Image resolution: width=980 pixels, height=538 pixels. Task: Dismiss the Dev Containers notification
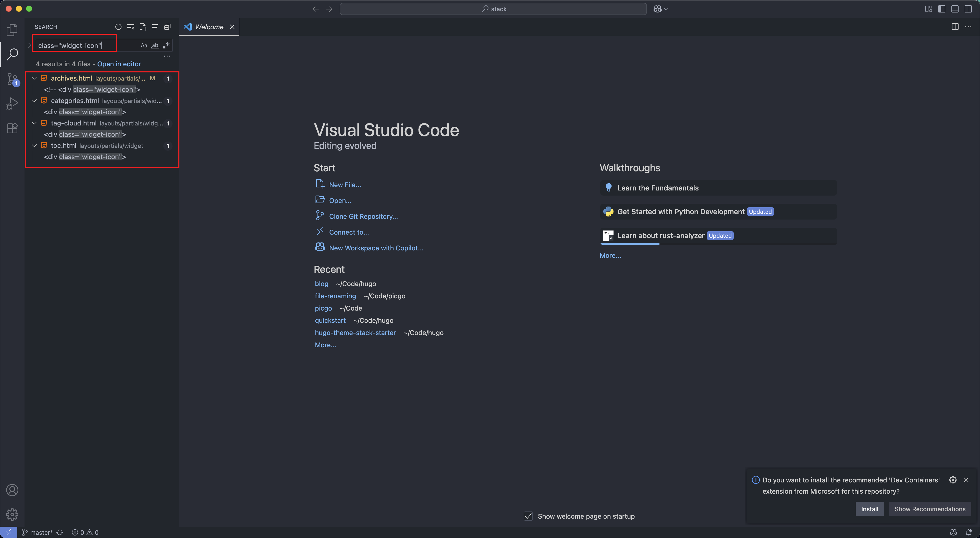coord(966,480)
